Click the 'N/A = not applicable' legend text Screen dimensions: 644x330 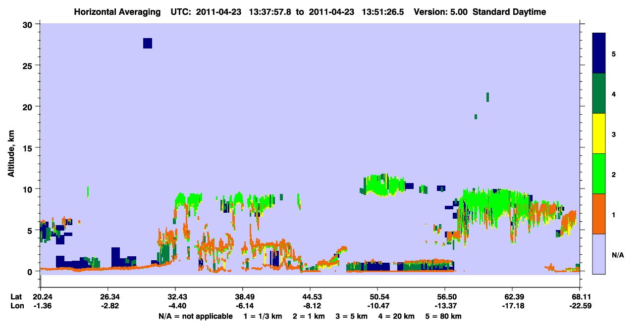pyautogui.click(x=195, y=316)
